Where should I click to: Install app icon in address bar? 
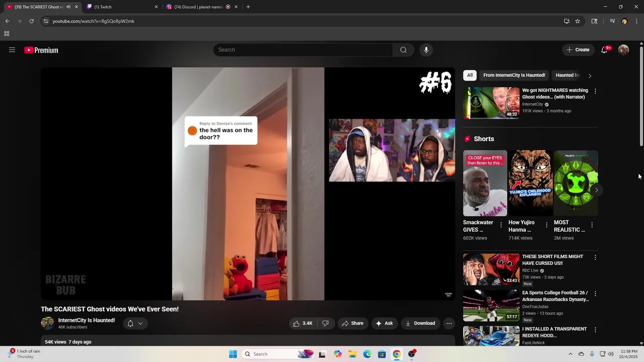point(567,21)
